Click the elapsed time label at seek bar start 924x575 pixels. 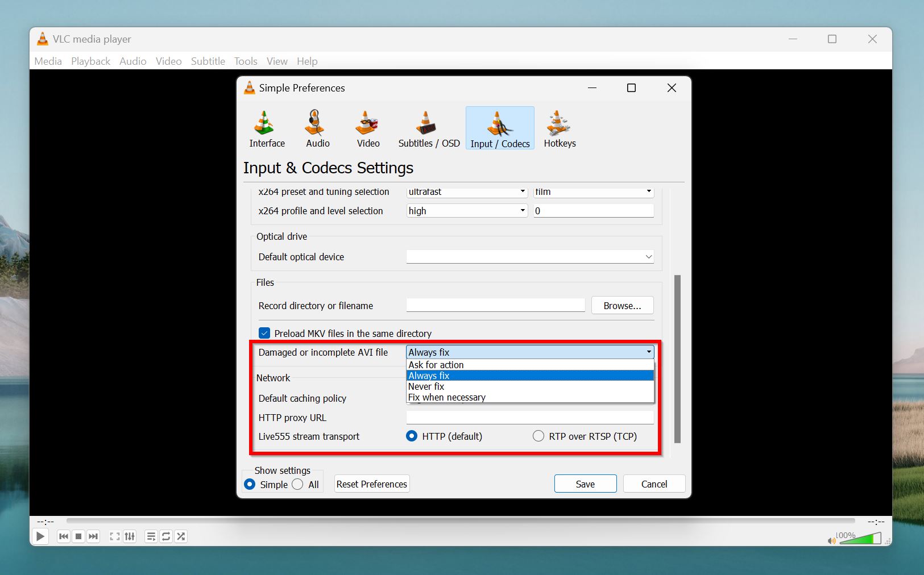click(45, 522)
